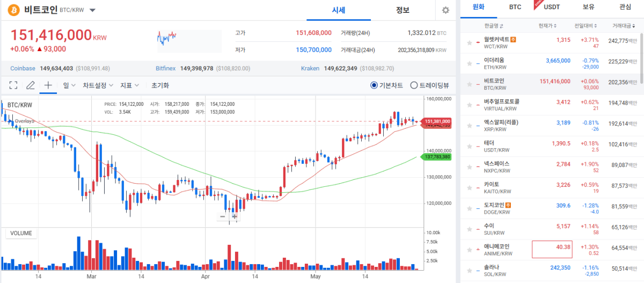Image resolution: width=644 pixels, height=283 pixels.
Task: Open 이더리움 ETH/KRW row
Action: pyautogui.click(x=550, y=63)
